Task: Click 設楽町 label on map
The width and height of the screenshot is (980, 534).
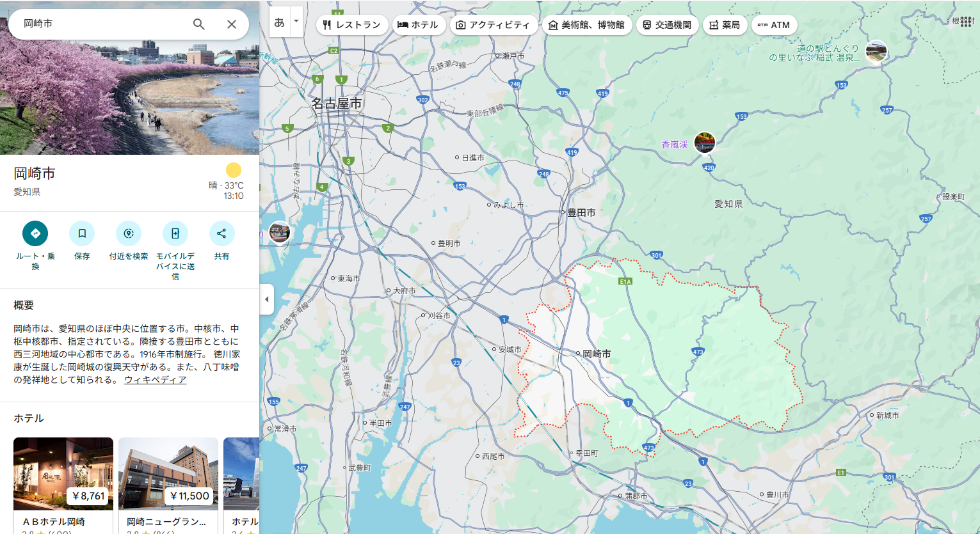Action: pos(953,197)
